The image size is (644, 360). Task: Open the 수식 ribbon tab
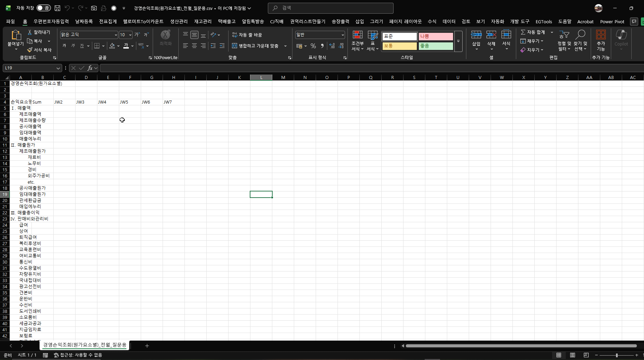point(432,22)
